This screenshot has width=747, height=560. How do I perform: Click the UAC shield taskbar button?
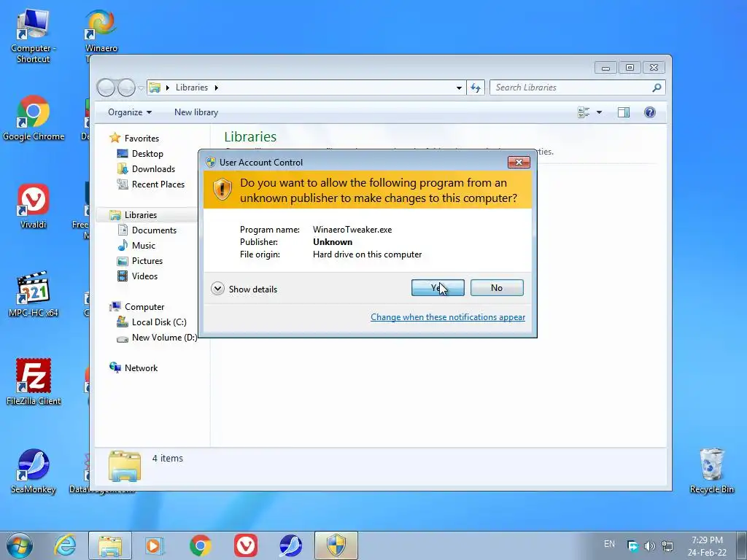(x=336, y=545)
